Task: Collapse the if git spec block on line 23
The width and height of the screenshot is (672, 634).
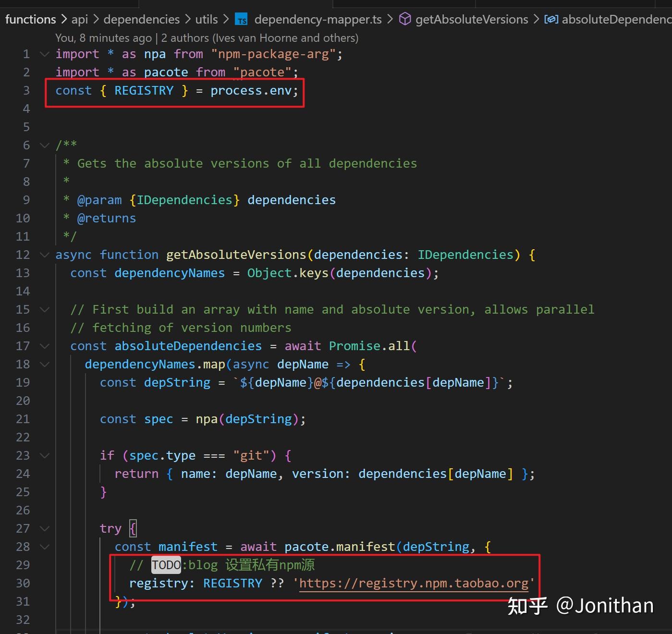Action: pos(44,455)
